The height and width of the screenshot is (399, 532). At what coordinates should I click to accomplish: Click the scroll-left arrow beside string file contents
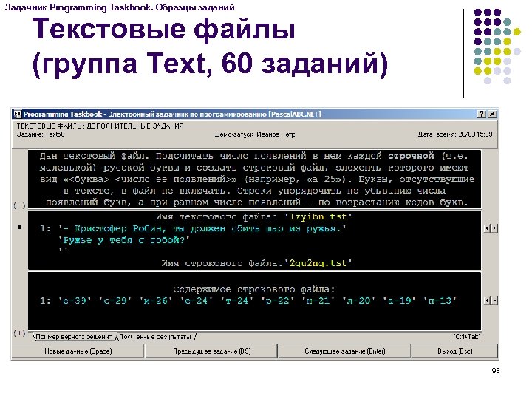pos(487,301)
